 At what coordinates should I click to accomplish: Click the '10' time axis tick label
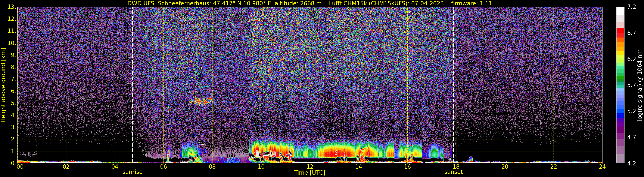pos(261,167)
